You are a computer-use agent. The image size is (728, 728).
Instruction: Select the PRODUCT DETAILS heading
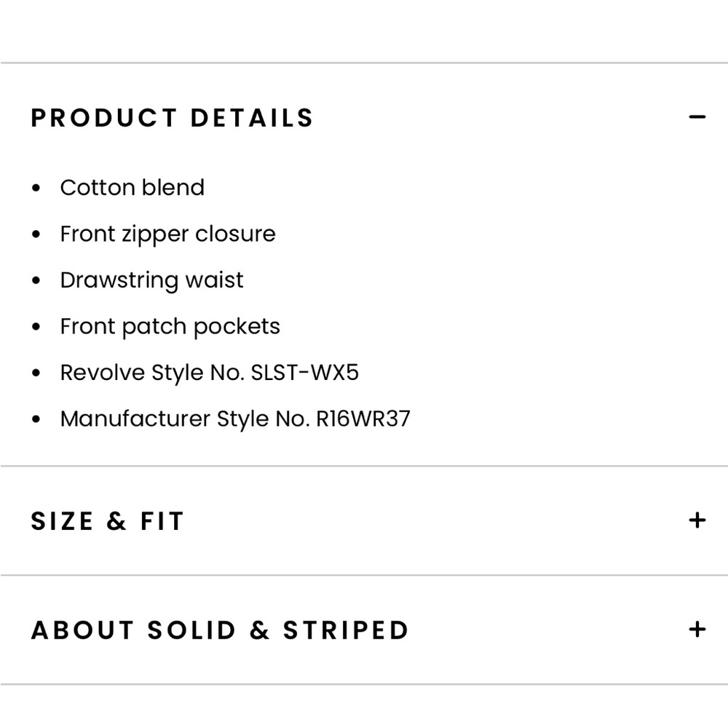pyautogui.click(x=172, y=117)
